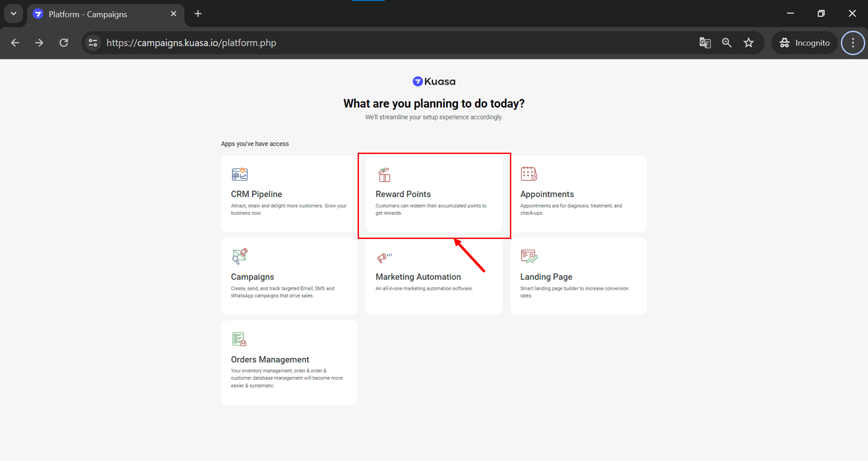Click the Appointments calendar icon
The image size is (868, 461).
tap(529, 174)
